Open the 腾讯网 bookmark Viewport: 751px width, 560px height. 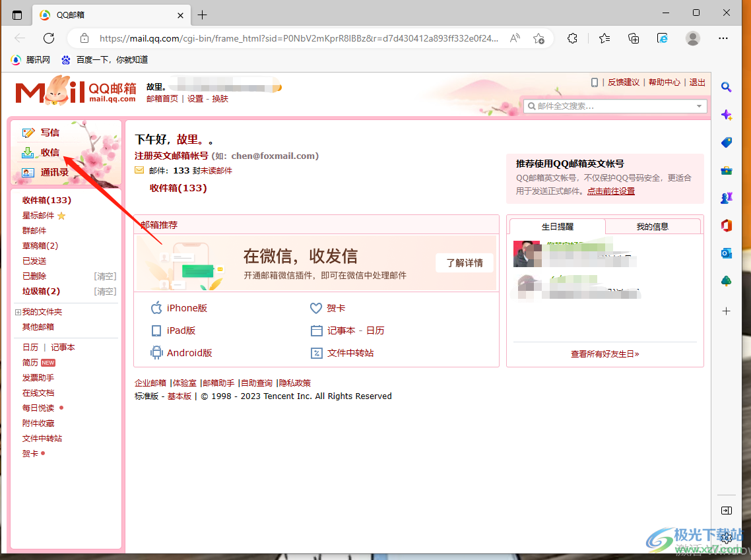click(30, 60)
